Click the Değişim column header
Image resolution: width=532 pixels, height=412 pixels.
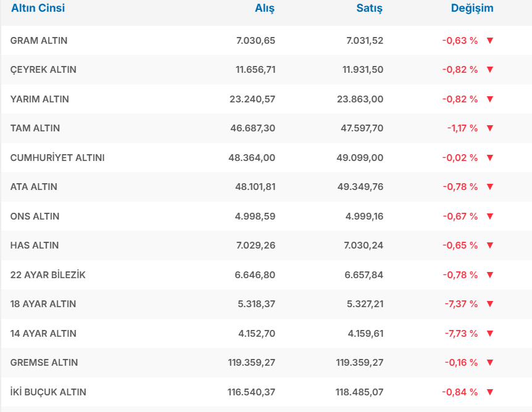coord(472,9)
